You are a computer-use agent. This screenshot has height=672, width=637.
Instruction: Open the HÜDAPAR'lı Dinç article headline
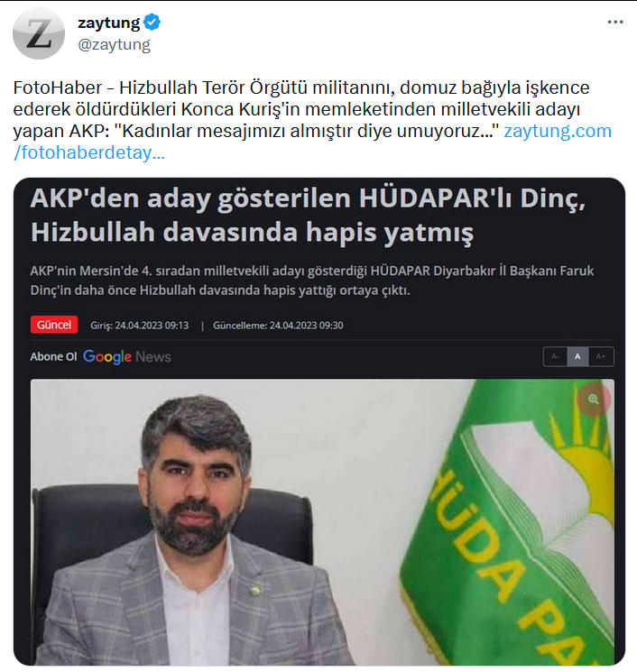pos(308,216)
